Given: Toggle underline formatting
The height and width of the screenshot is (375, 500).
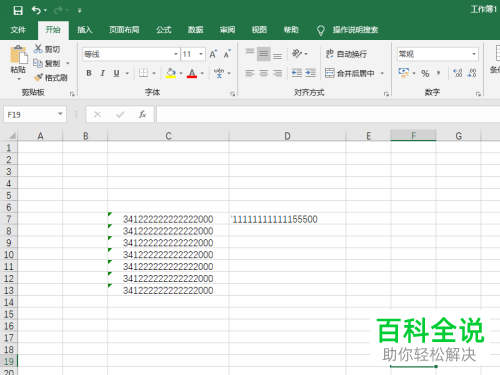Looking at the screenshot, I should click(116, 73).
